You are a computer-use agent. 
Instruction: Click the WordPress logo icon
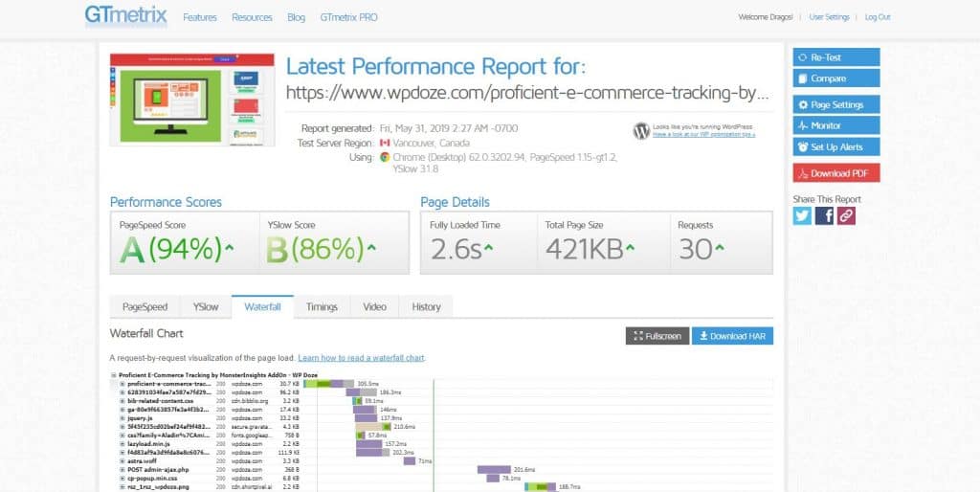click(x=641, y=131)
